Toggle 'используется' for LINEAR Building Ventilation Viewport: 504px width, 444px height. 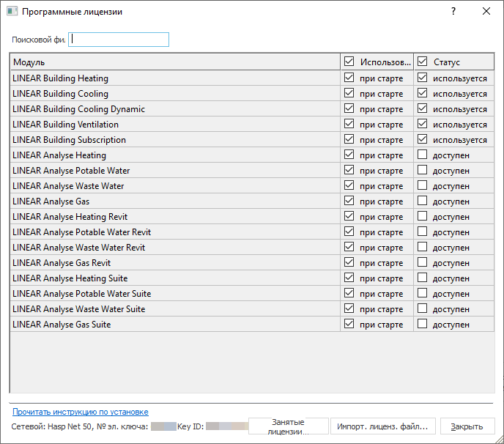pos(423,124)
